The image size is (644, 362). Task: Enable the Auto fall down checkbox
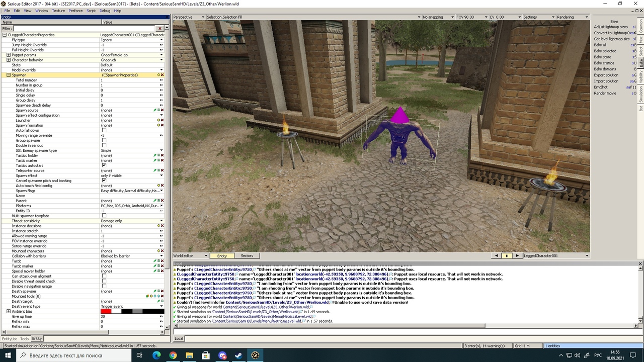[104, 130]
